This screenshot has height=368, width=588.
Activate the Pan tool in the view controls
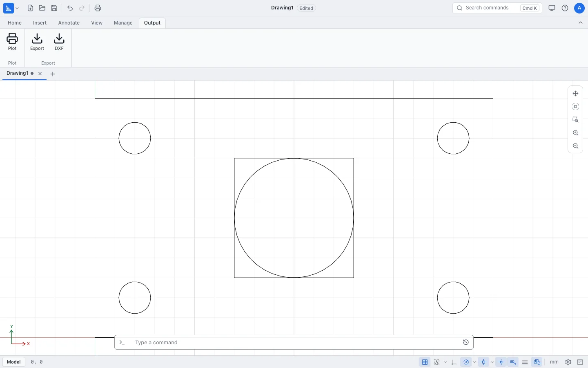coord(576,94)
